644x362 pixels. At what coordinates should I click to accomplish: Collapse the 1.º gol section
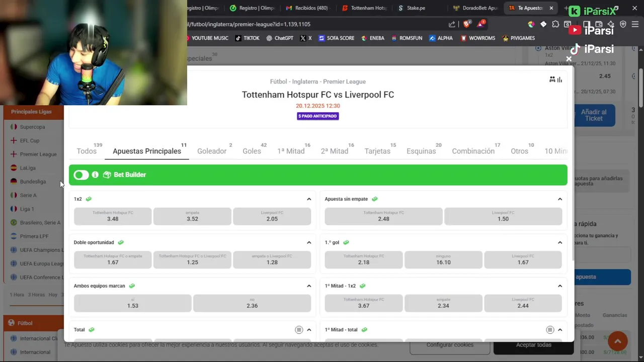pos(560,242)
